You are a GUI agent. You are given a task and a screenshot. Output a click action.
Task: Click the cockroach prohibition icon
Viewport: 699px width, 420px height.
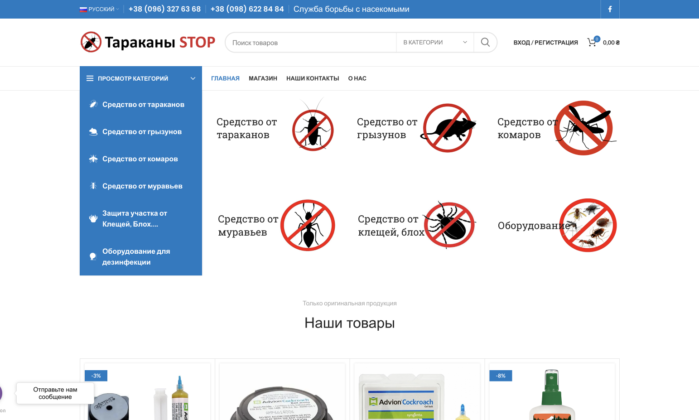coord(312,127)
